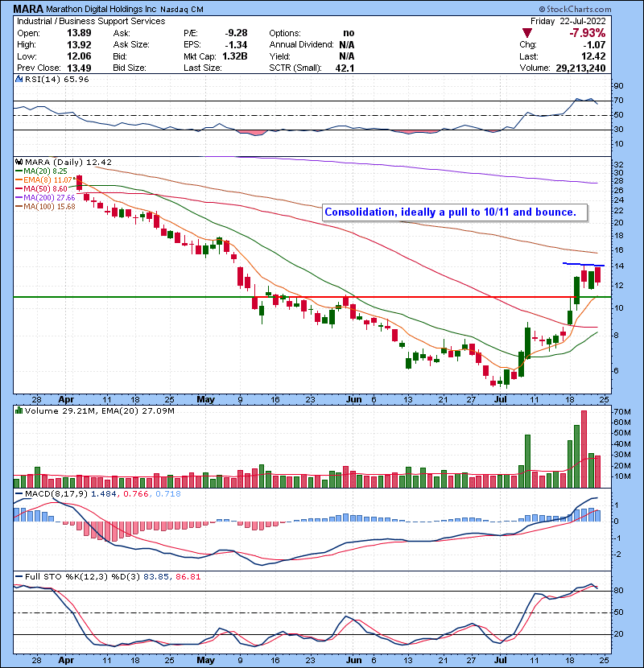Click the Volume value 29,213,240

pyautogui.click(x=580, y=68)
